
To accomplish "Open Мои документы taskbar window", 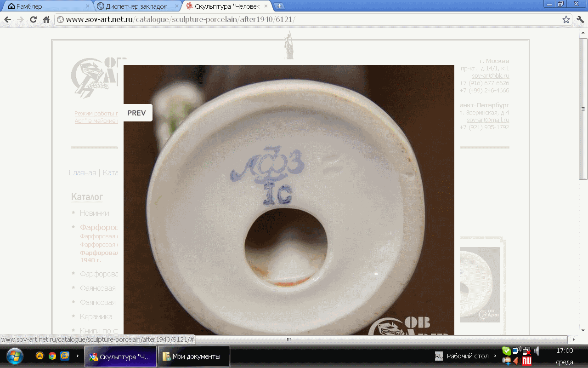I will (x=193, y=356).
